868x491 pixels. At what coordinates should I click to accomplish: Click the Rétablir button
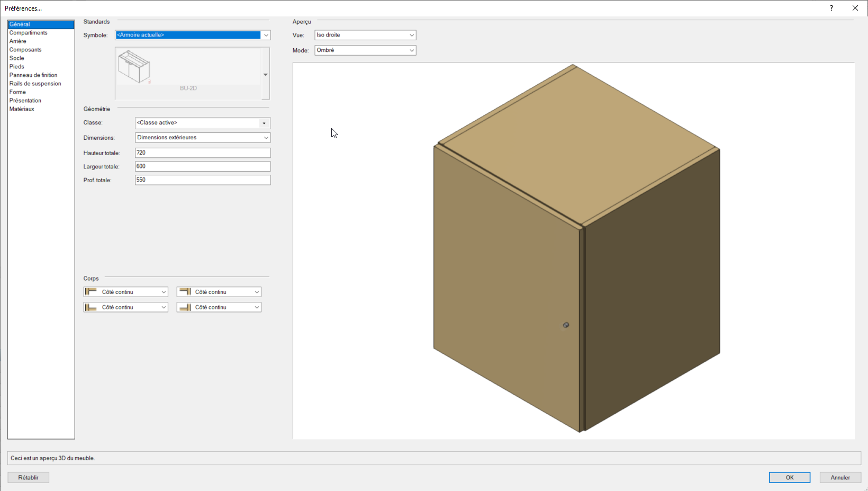tap(29, 477)
